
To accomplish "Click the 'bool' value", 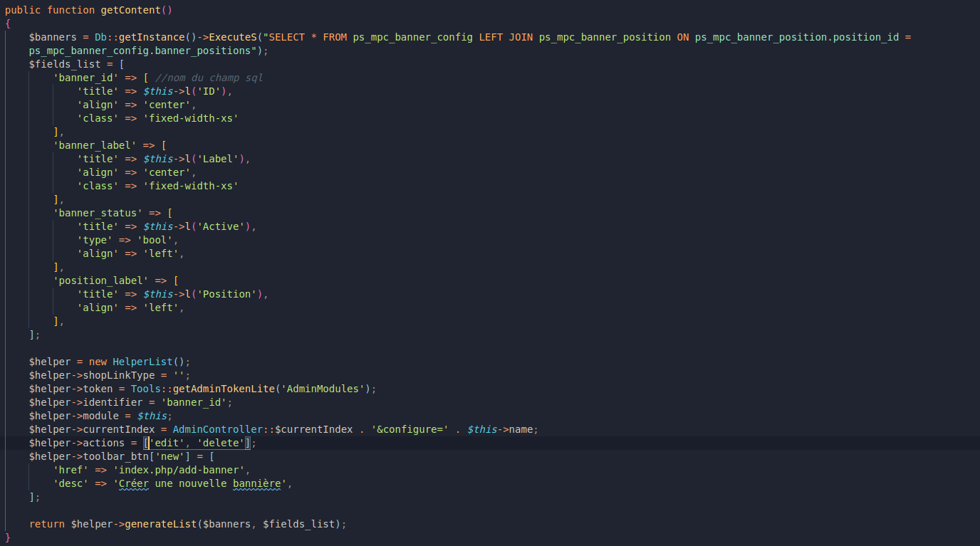I will [155, 240].
